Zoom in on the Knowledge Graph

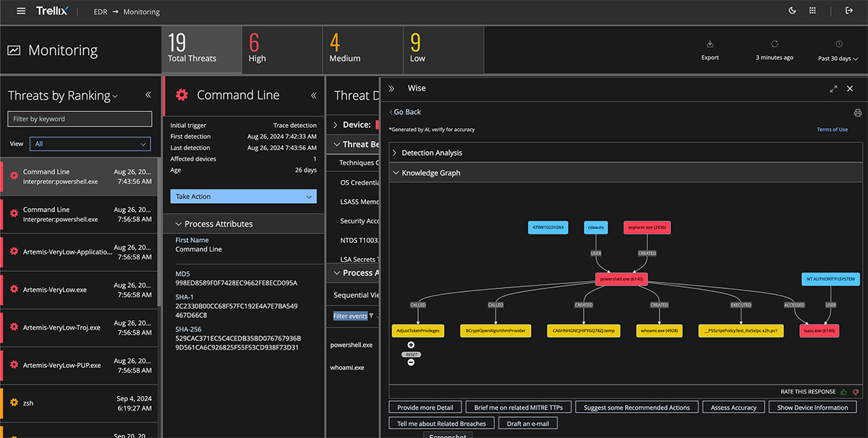tap(411, 345)
